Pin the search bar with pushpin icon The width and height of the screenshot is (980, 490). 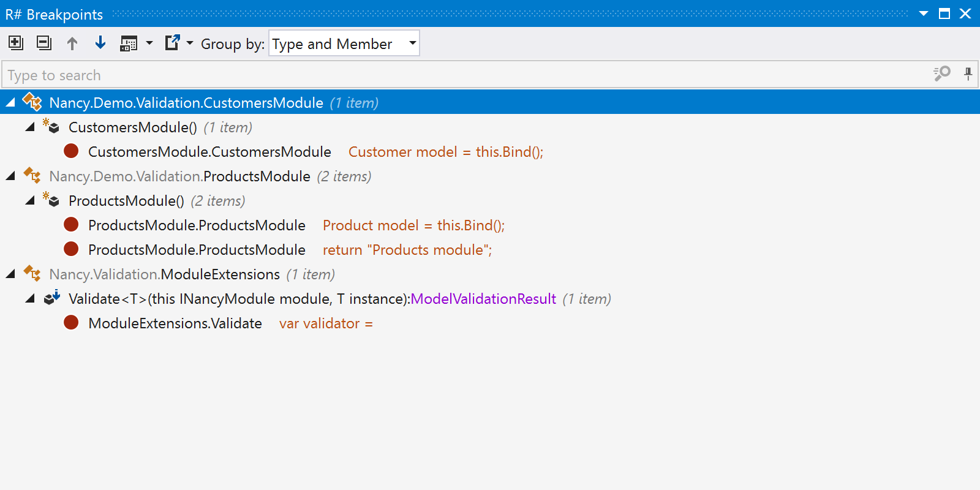click(x=968, y=74)
